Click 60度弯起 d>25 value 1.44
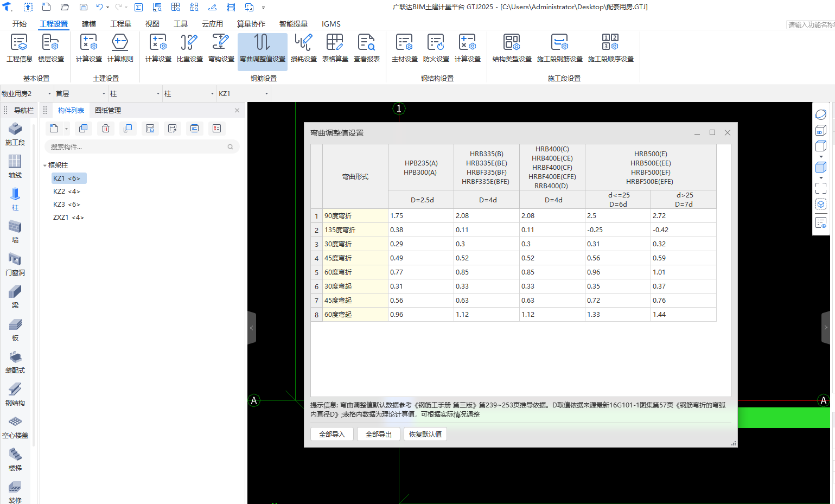The width and height of the screenshot is (835, 504). tap(684, 315)
